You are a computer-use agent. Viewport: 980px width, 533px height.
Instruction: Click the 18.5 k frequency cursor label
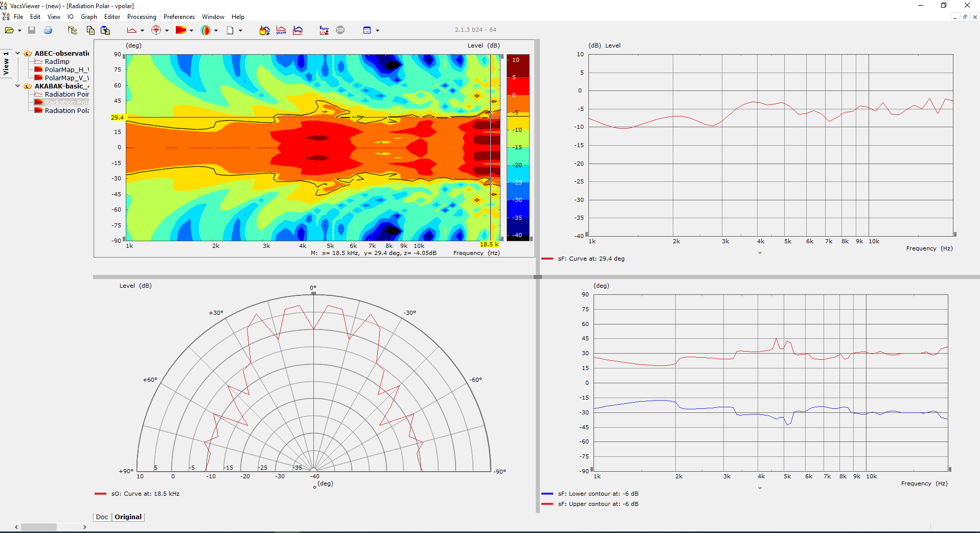point(489,244)
